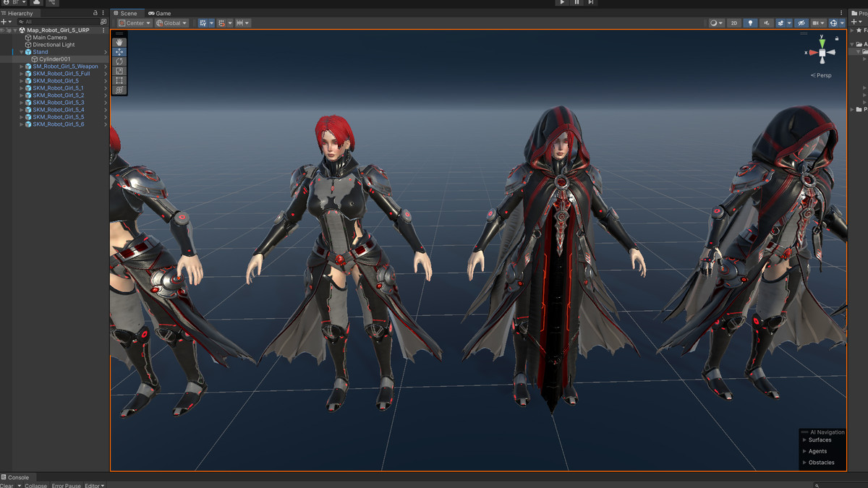Toggle scene audio
This screenshot has width=868, height=488.
(x=766, y=23)
